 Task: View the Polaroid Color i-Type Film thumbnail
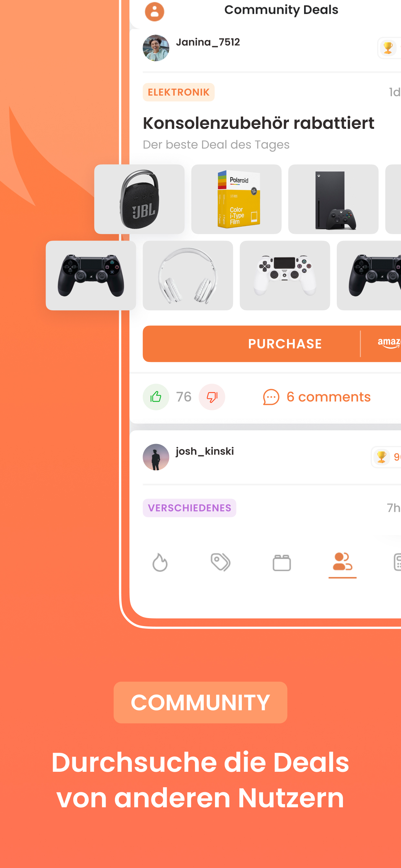236,199
